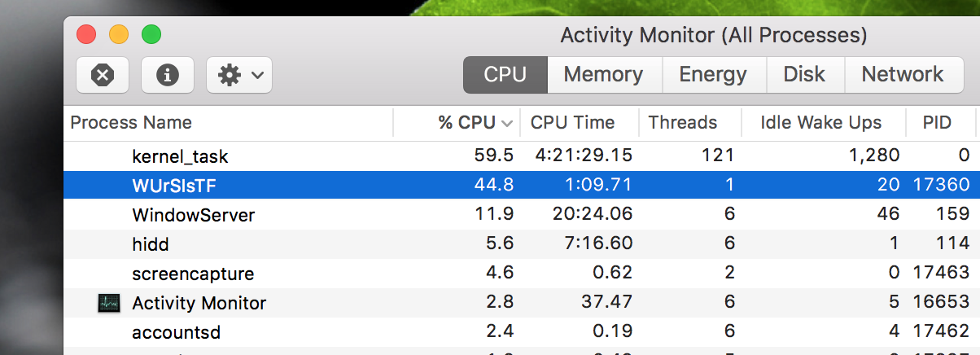Select the hidd process row
This screenshot has width=980, height=355.
[x=521, y=244]
